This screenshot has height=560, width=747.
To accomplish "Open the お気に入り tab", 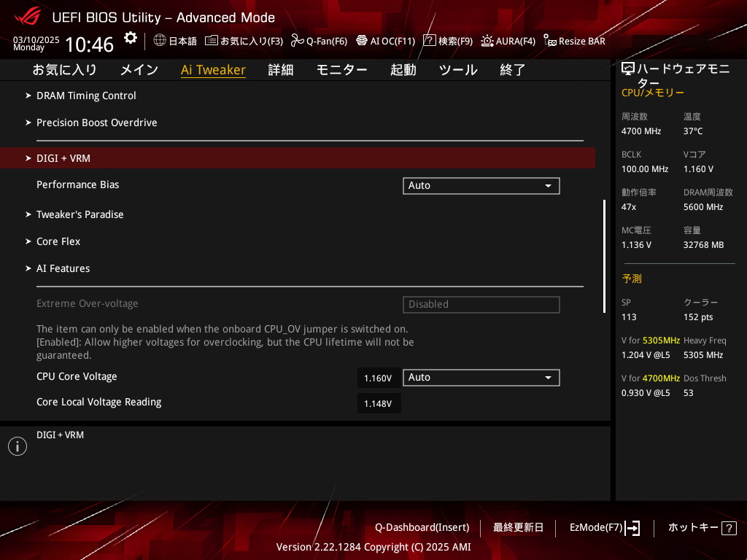I will tap(64, 70).
